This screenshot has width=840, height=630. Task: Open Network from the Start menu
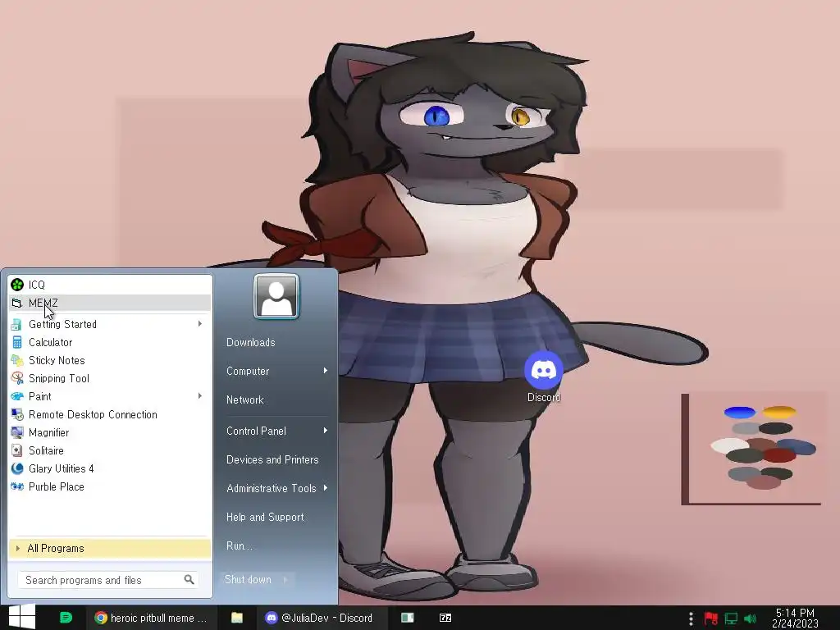pos(244,399)
